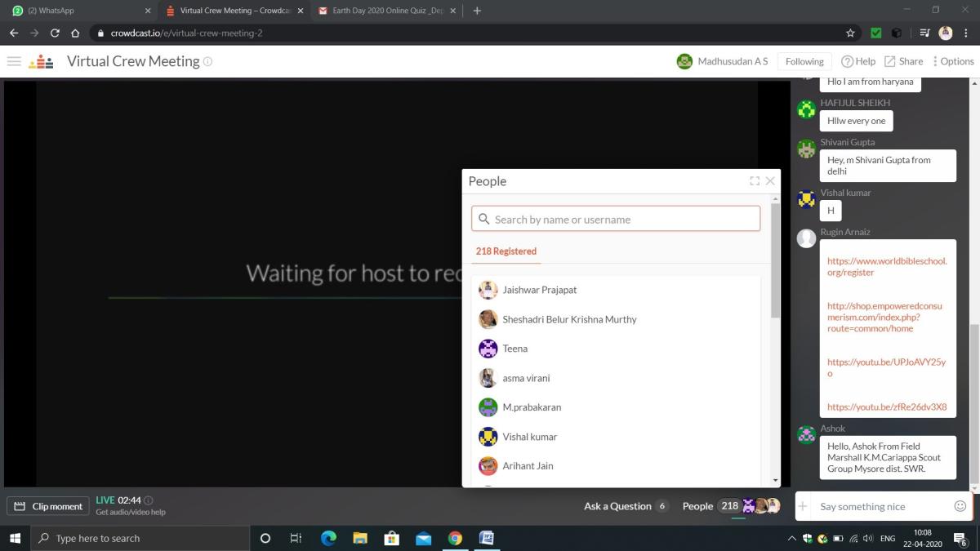Expand the People panel to fullscreen
The width and height of the screenshot is (980, 551).
[755, 181]
